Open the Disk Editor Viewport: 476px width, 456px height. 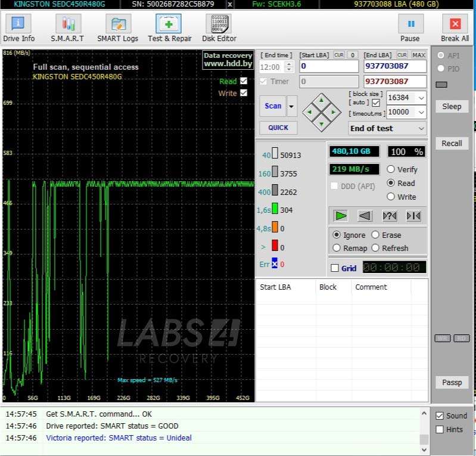(219, 28)
